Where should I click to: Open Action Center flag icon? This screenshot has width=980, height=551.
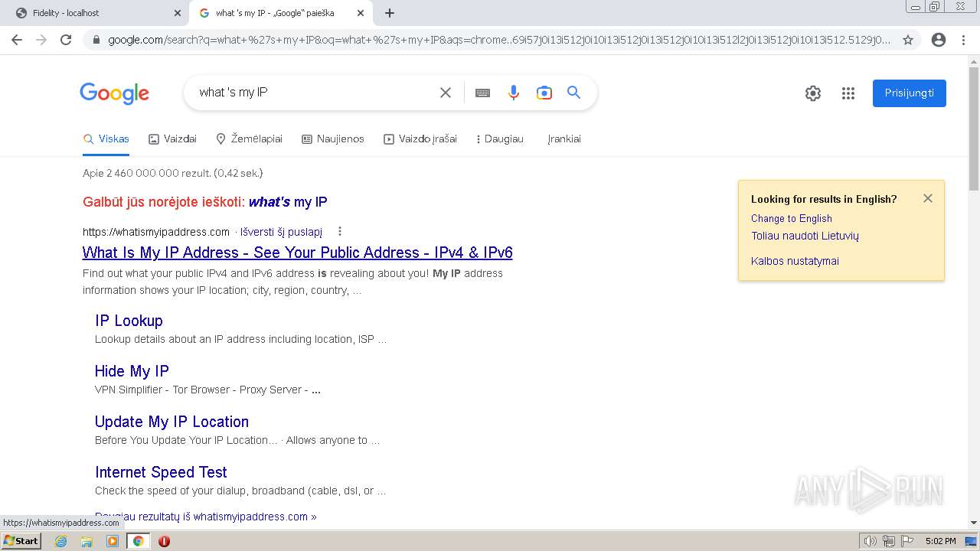[x=907, y=541]
